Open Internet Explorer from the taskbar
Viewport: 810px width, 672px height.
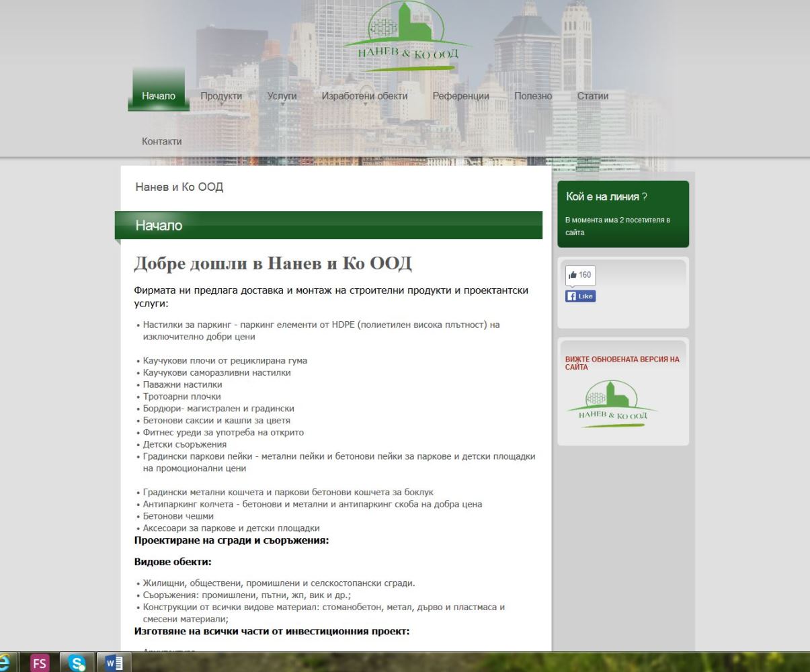pos(6,663)
